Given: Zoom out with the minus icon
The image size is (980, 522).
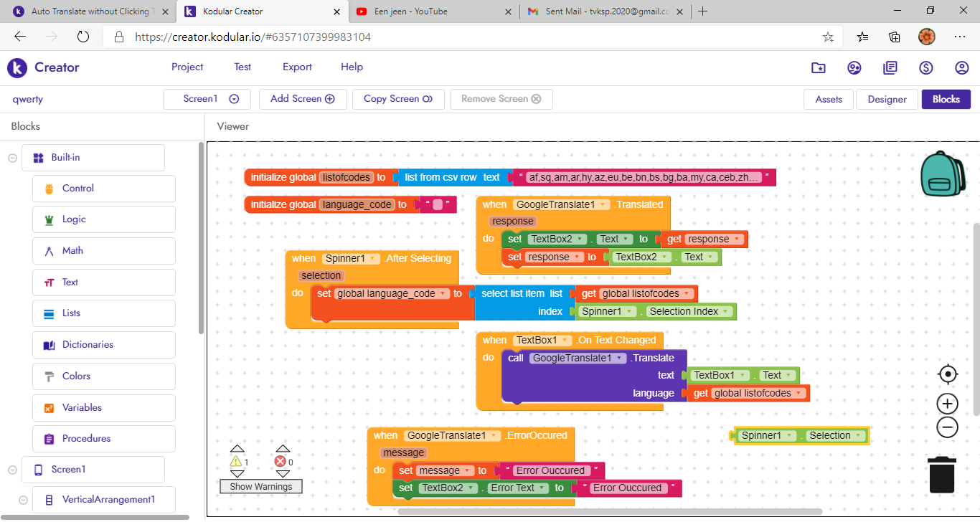Looking at the screenshot, I should pyautogui.click(x=948, y=427).
